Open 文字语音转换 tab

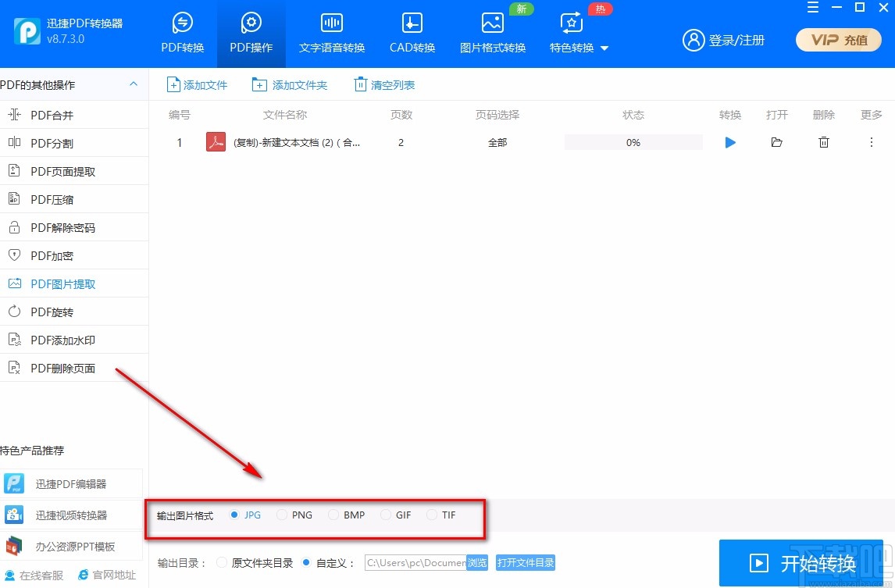(332, 33)
